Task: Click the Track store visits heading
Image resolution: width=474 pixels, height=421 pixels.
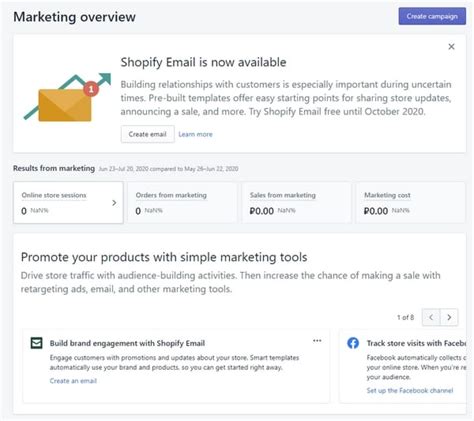Action: click(x=416, y=343)
